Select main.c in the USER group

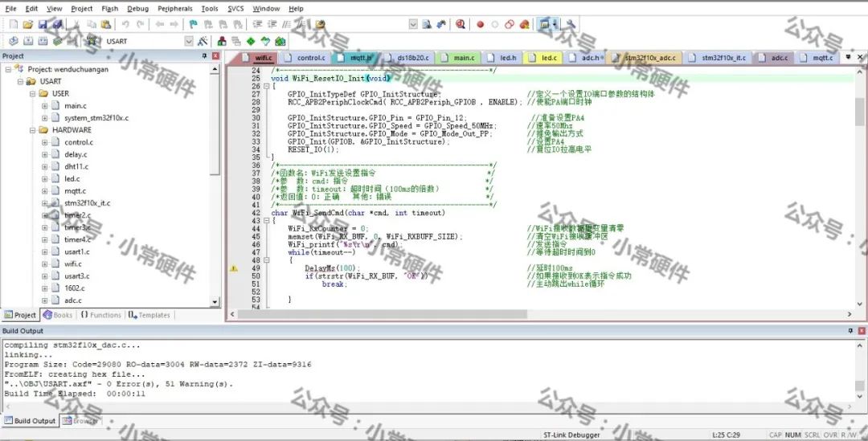click(x=75, y=106)
